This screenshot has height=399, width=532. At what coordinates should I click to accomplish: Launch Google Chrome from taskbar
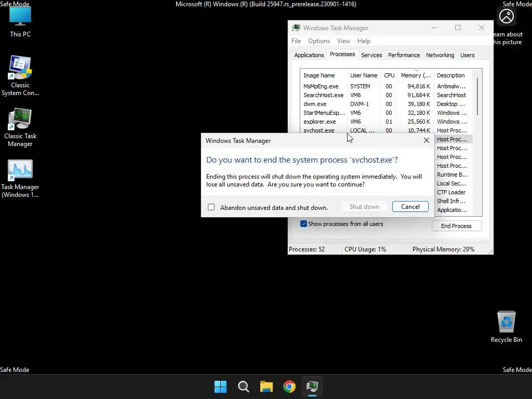(289, 387)
